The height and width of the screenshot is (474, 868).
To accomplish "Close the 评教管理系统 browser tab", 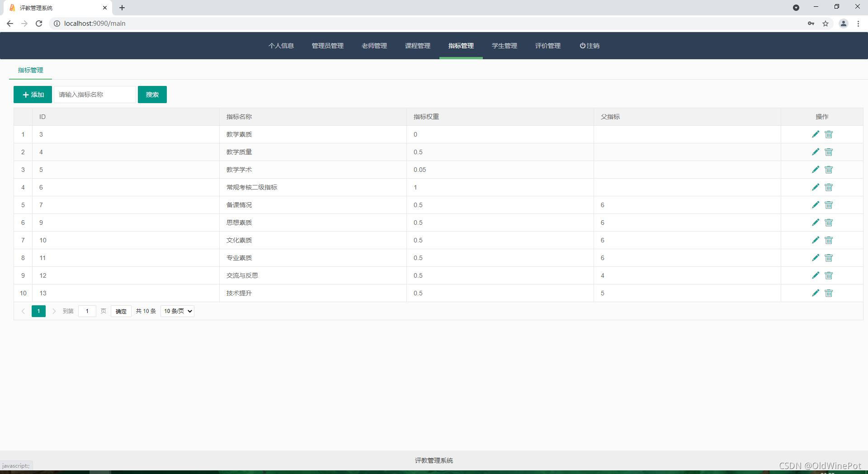I will pyautogui.click(x=105, y=8).
